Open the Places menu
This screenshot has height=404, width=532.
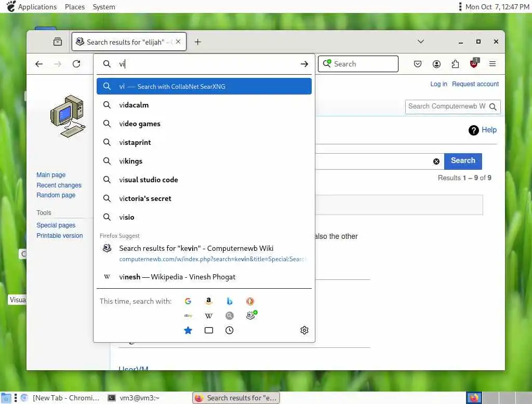(75, 7)
